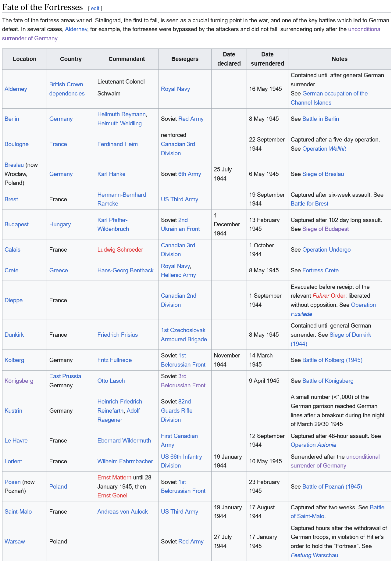Click the Date surrendered column header
Screen dimensions: 392x563
point(267,59)
